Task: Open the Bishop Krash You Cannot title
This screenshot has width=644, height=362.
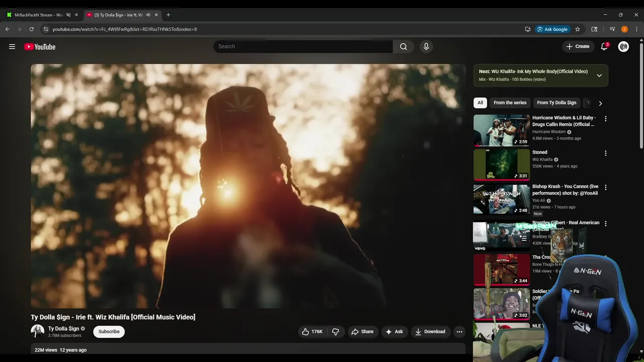Action: (x=566, y=190)
